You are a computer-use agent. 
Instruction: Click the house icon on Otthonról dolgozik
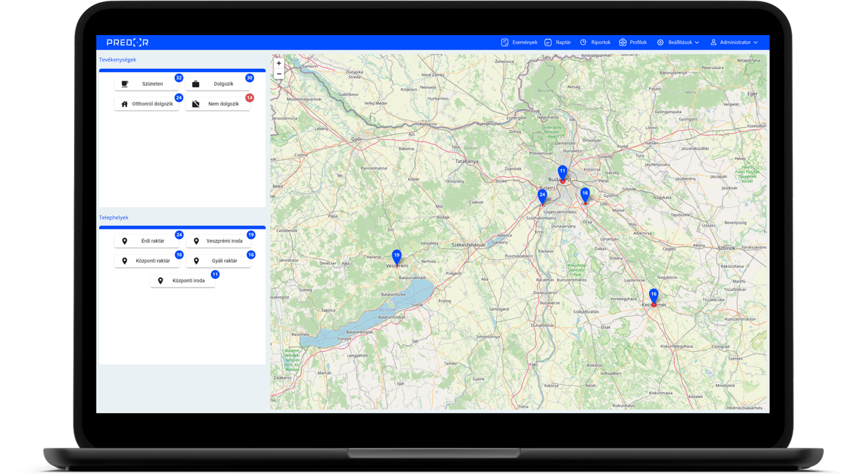pyautogui.click(x=124, y=104)
